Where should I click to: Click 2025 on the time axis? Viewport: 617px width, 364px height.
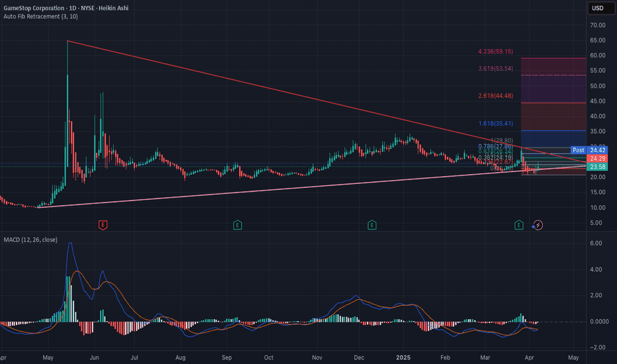[403, 357]
